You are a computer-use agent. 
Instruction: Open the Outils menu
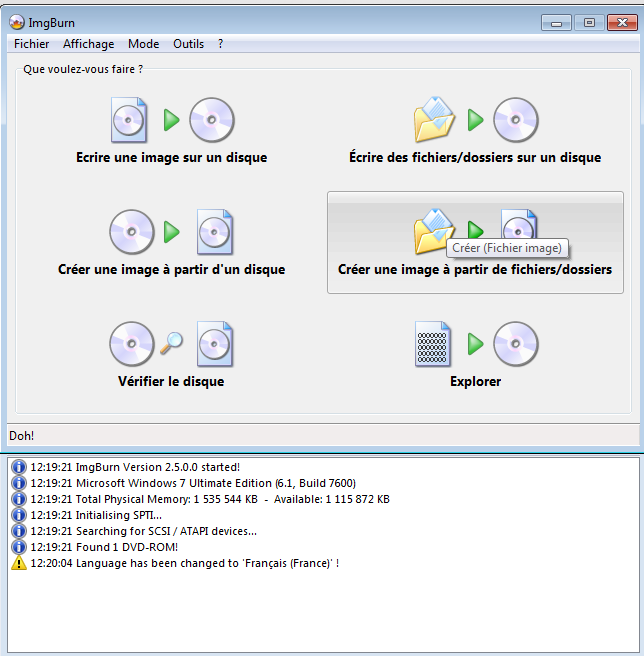(x=188, y=44)
